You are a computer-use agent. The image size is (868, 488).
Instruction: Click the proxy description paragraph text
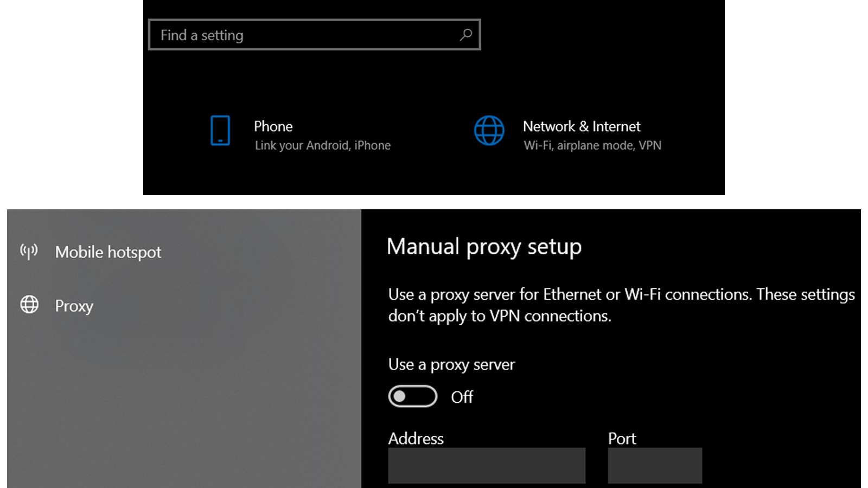(622, 305)
